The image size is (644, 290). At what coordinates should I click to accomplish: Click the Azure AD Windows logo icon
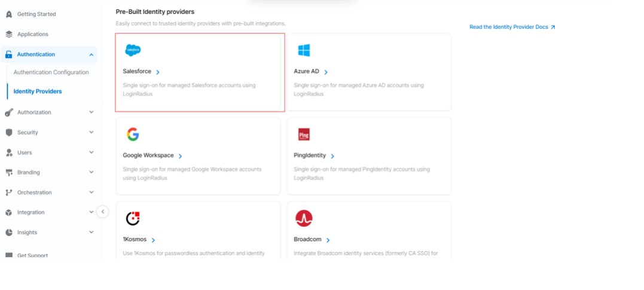point(304,50)
